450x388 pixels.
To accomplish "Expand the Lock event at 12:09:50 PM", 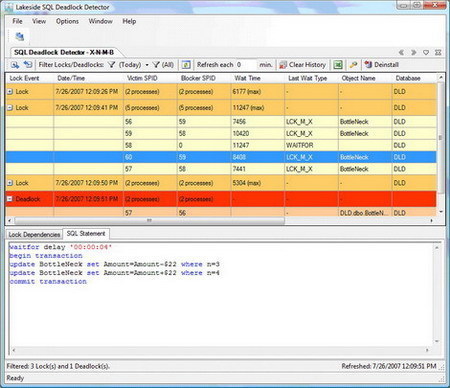I will pos(10,183).
